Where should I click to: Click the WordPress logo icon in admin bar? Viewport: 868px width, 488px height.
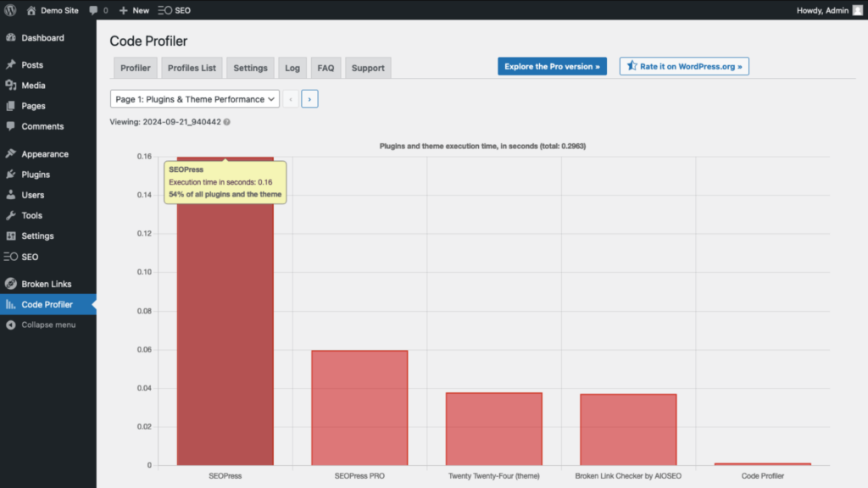(10, 10)
